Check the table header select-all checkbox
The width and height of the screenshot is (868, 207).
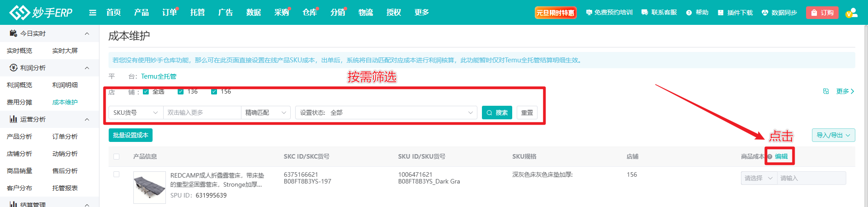(116, 156)
